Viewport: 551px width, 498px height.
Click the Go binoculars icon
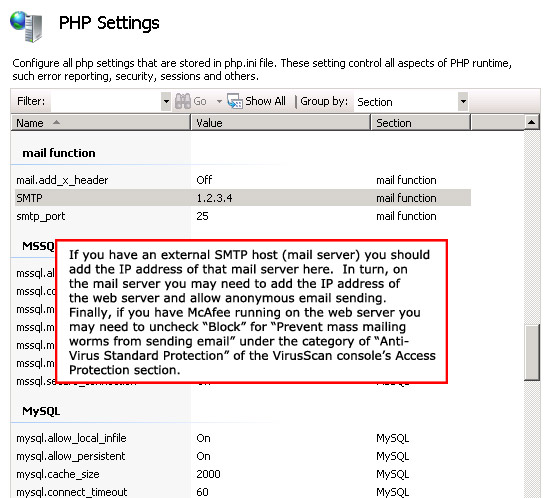click(x=183, y=102)
